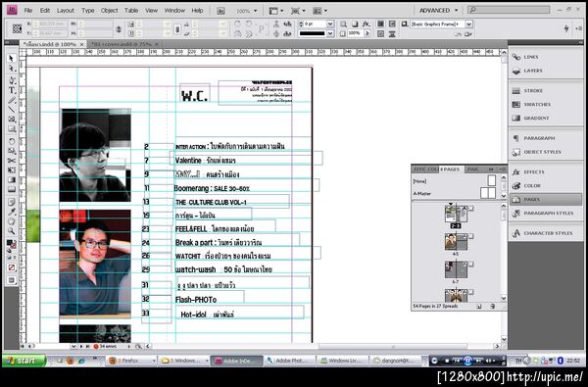Open the stroke style dropdown

[x=330, y=33]
